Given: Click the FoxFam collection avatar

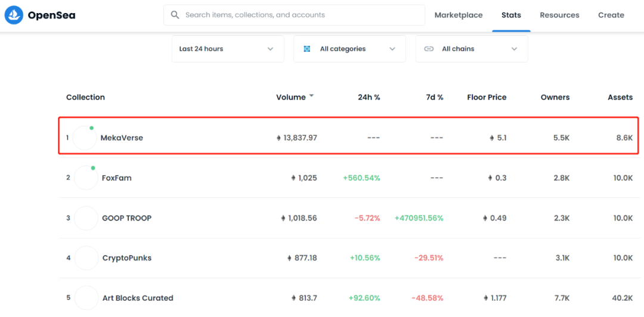Looking at the screenshot, I should click(x=86, y=178).
